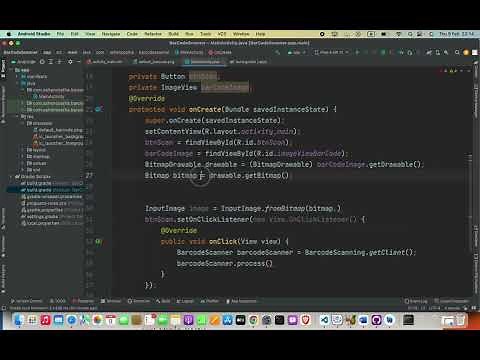
Task: Open the Edit menu
Action: point(74,34)
